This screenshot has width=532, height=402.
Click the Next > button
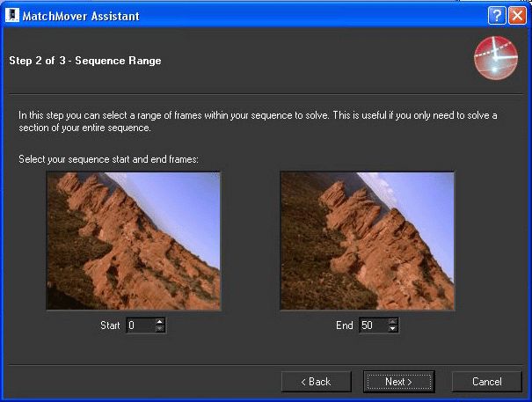pos(398,382)
